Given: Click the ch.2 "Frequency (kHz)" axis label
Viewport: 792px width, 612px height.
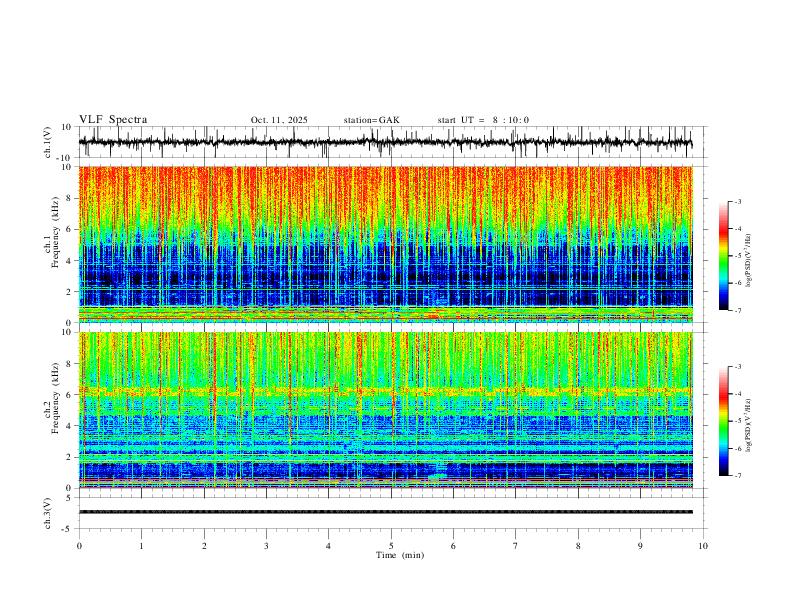Looking at the screenshot, I should pos(56,398).
